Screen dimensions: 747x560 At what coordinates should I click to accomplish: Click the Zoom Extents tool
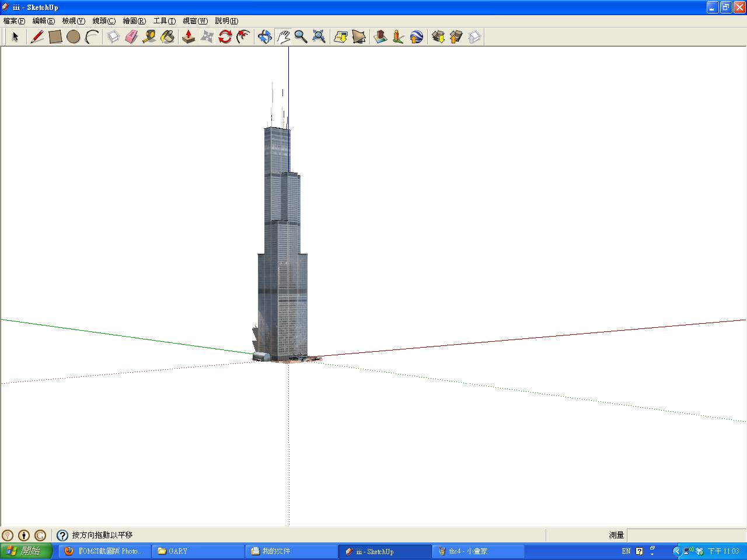319,37
